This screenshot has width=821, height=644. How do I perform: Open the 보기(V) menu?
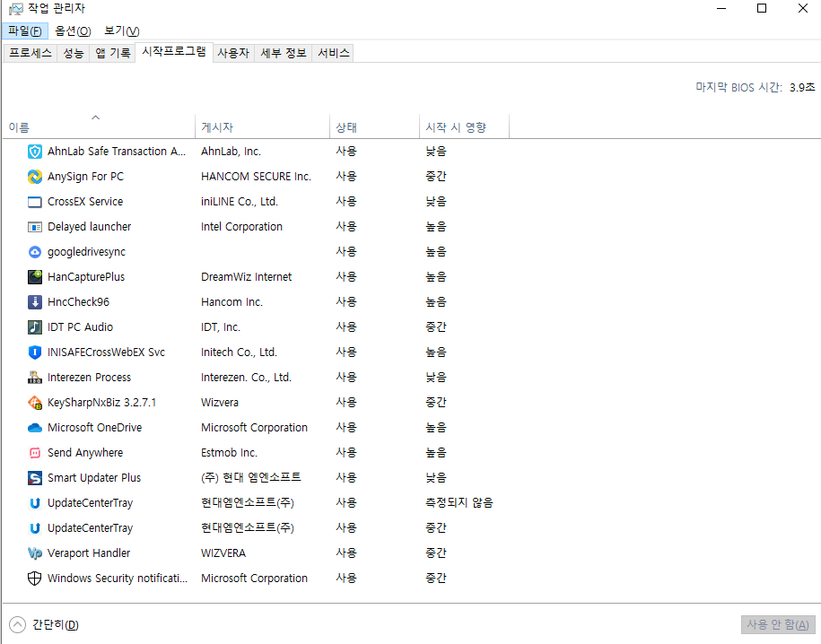point(121,30)
